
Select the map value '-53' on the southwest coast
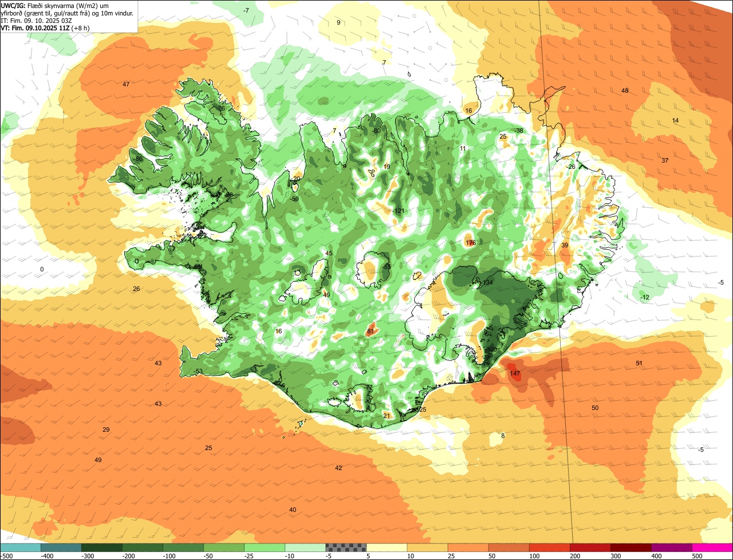coord(198,372)
